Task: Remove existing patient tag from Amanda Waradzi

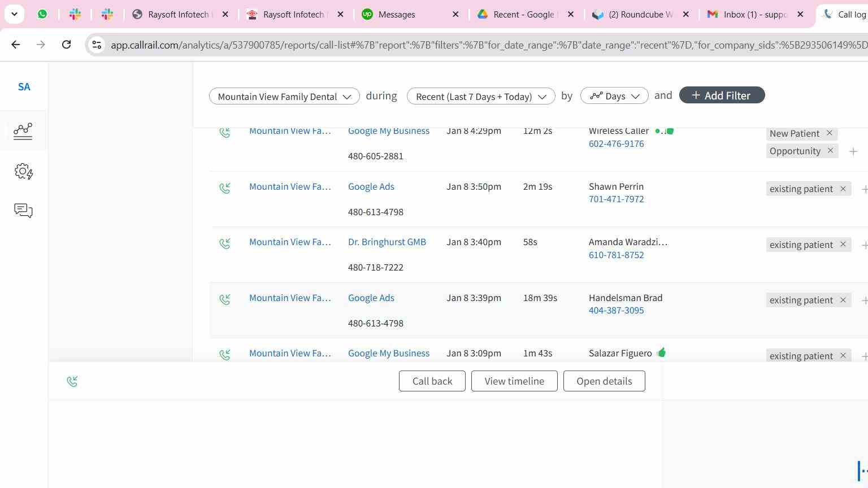Action: coord(843,245)
